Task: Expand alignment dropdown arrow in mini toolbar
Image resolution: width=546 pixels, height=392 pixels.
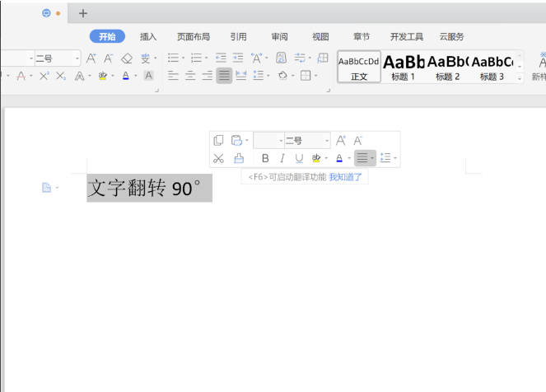Action: point(372,158)
